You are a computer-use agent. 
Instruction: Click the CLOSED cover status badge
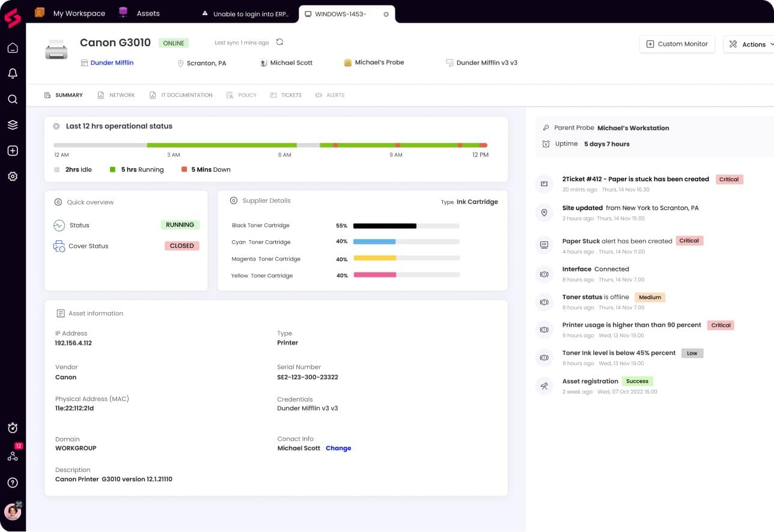click(181, 246)
